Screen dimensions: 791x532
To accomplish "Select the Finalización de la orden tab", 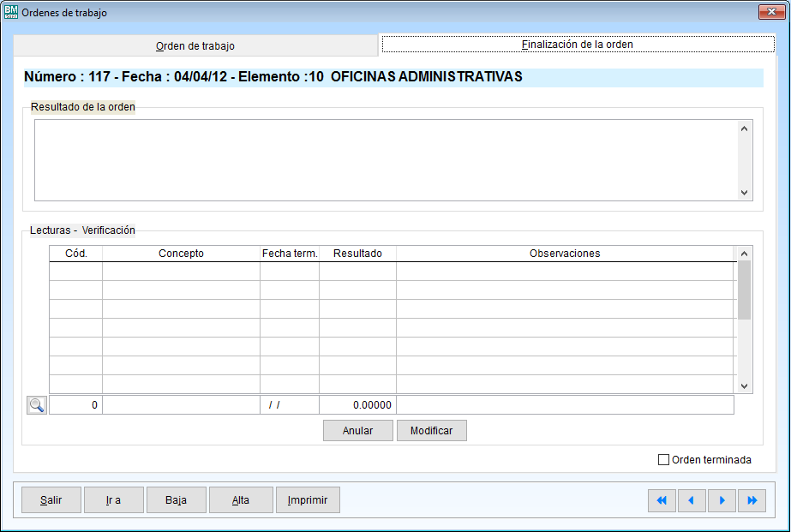I will (x=577, y=44).
